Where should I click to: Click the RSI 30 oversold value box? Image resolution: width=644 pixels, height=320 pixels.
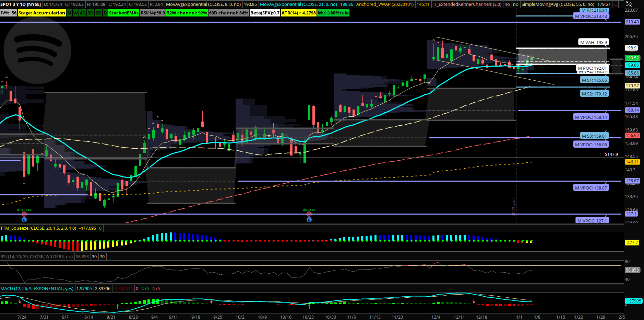point(94,256)
